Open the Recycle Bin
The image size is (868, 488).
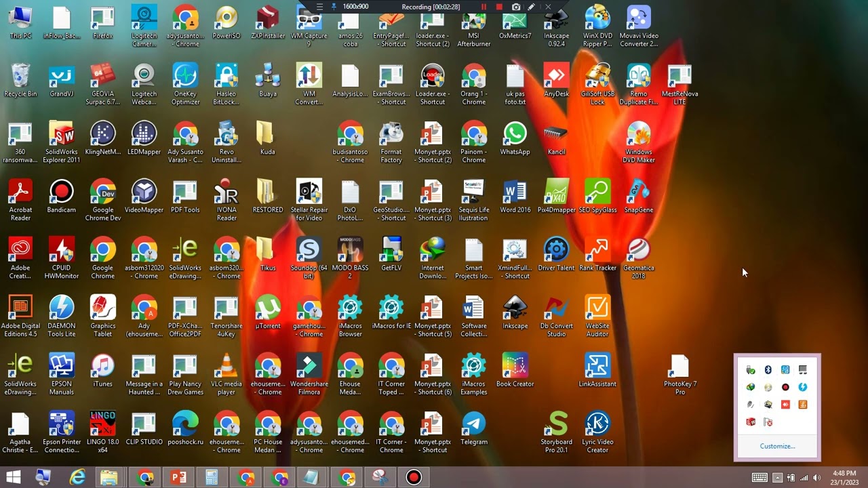(x=20, y=80)
